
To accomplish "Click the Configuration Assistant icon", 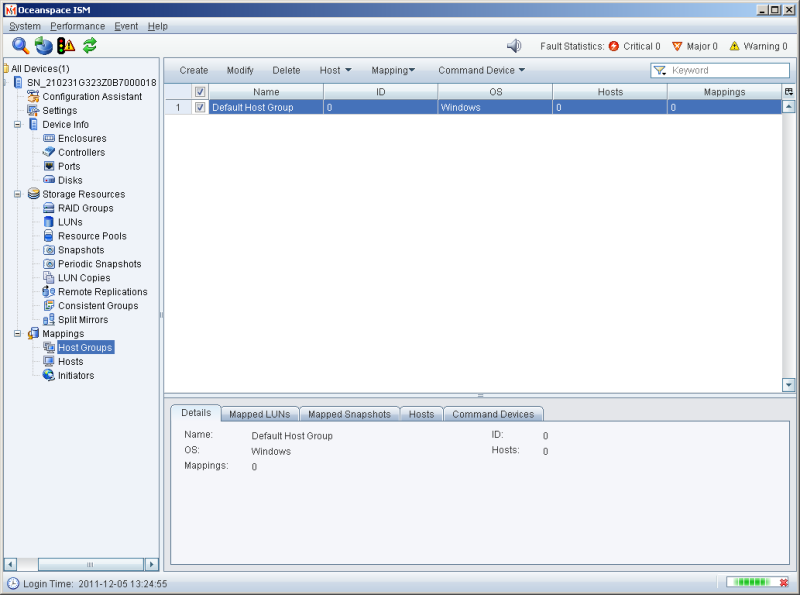I will [33, 96].
